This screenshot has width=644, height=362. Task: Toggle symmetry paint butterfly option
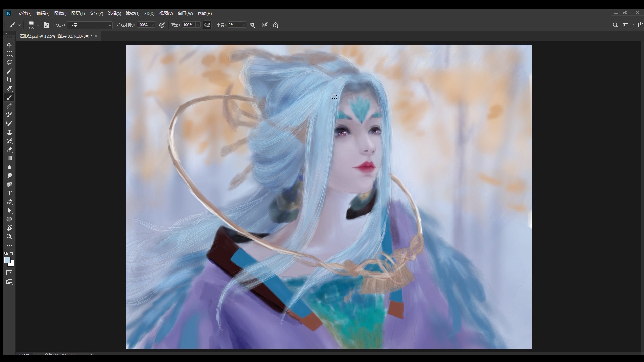[276, 25]
